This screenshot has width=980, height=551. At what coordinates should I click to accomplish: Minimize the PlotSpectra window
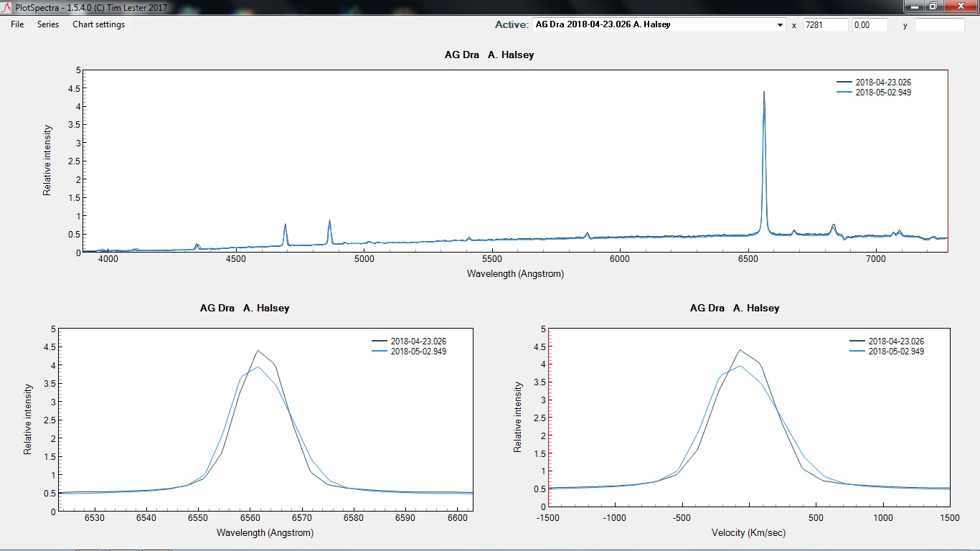(x=914, y=6)
